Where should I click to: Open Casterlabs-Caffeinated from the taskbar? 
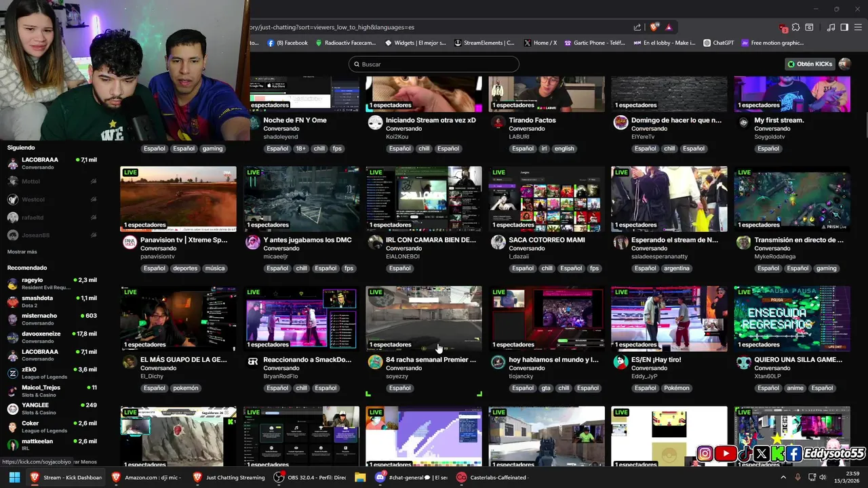pos(492,477)
